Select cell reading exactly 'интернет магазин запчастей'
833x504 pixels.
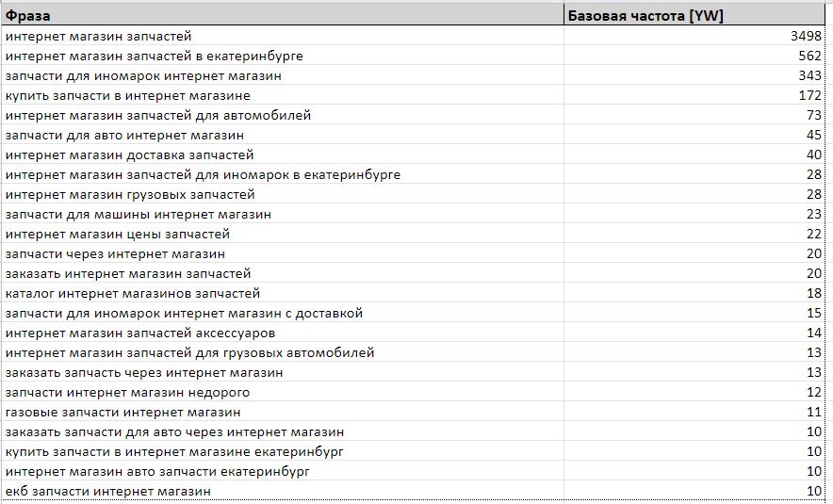tap(282, 36)
